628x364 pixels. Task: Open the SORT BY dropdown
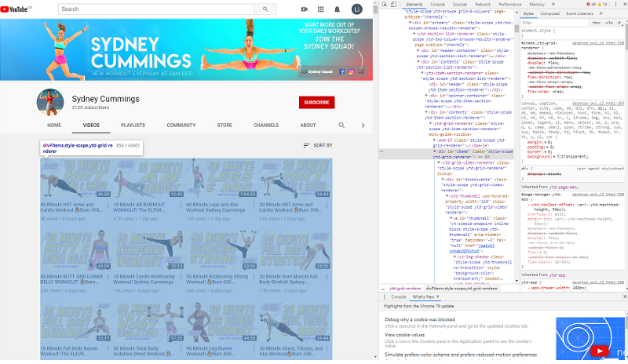pyautogui.click(x=318, y=145)
